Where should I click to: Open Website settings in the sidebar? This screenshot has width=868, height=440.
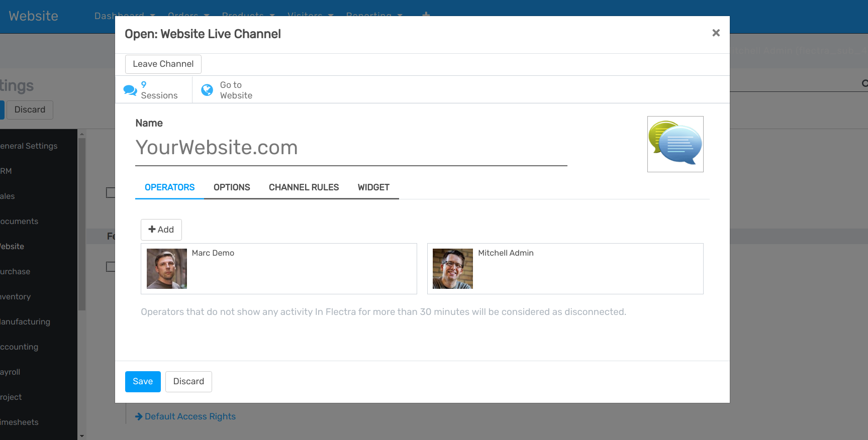tap(12, 247)
